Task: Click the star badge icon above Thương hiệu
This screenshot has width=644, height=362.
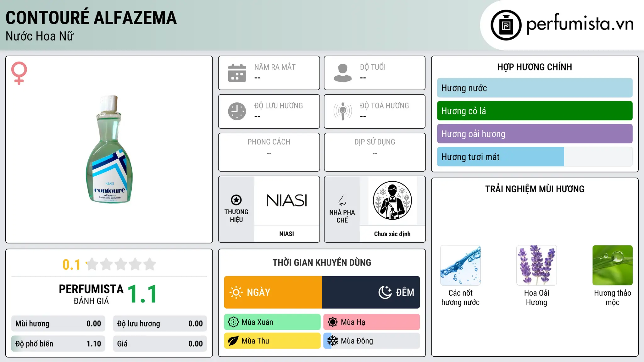Action: (236, 200)
